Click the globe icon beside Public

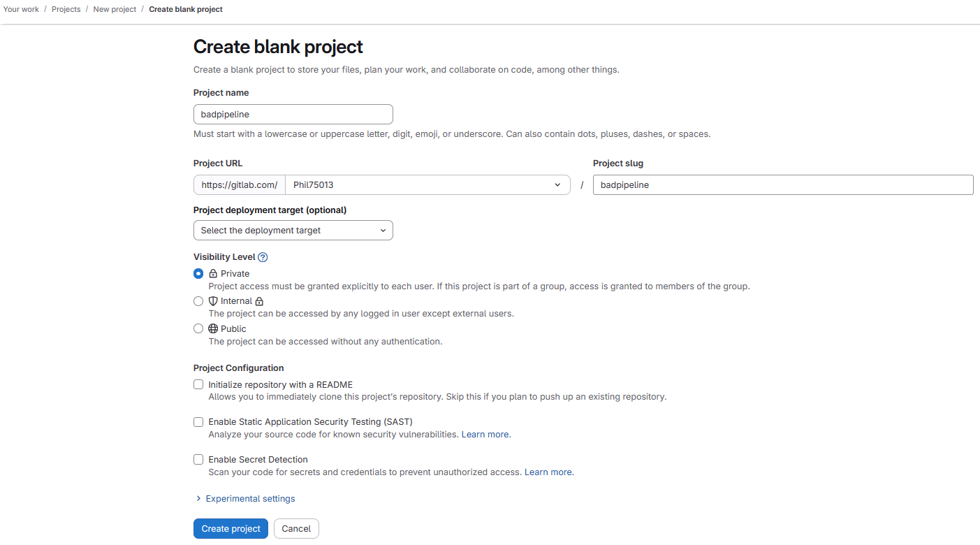tap(213, 328)
